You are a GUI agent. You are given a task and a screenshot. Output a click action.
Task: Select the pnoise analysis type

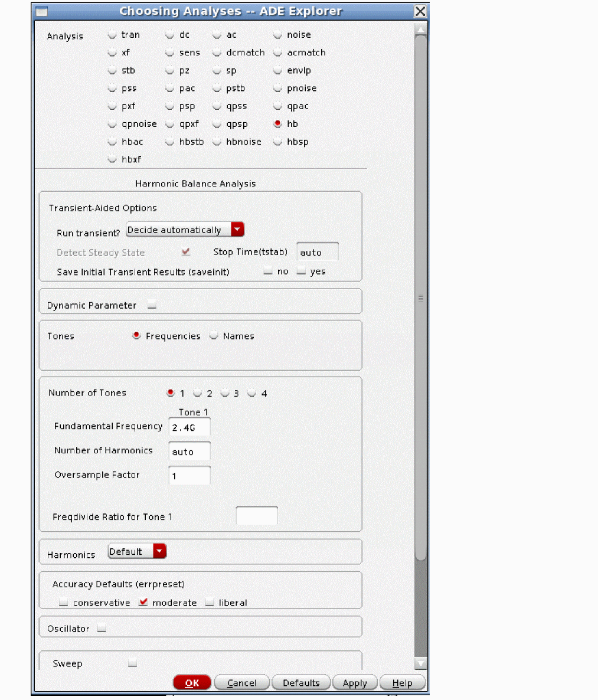277,89
